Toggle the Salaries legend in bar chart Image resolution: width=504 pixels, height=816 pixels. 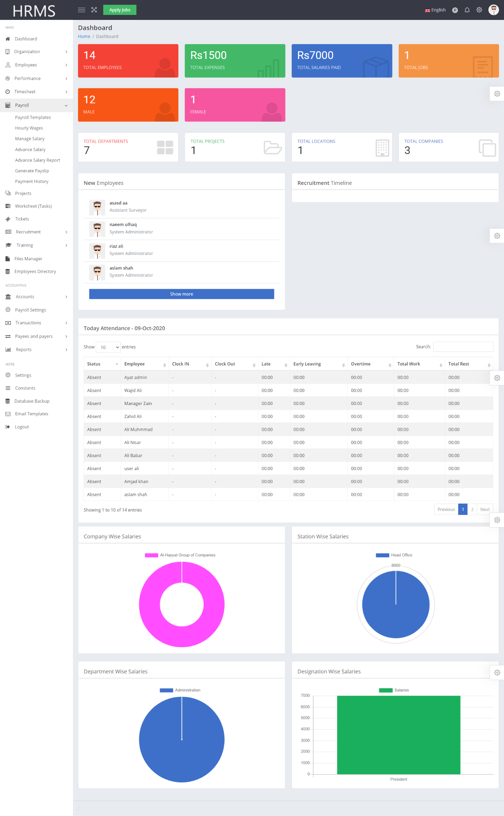pyautogui.click(x=394, y=690)
